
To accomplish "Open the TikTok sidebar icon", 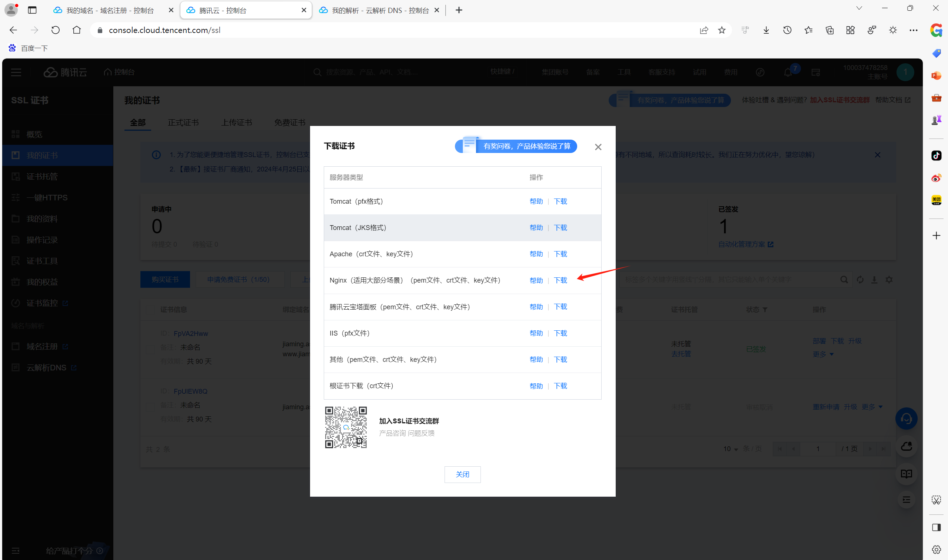I will [936, 156].
